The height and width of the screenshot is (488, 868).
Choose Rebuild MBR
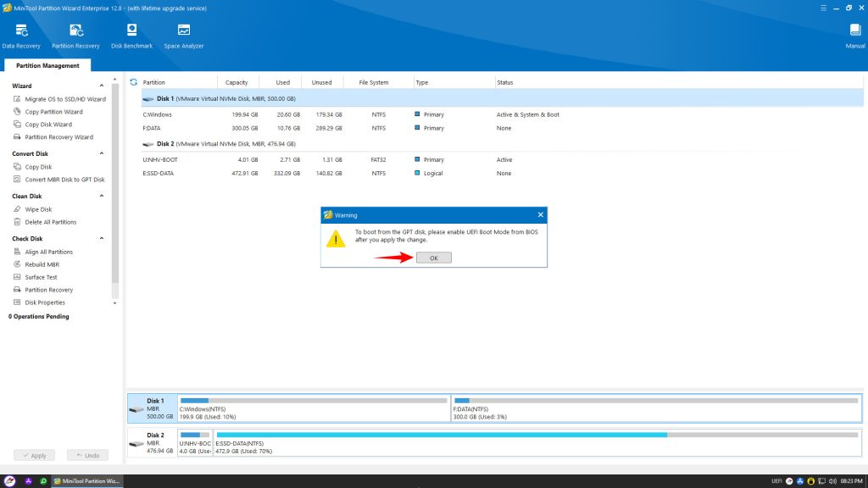pos(36,264)
